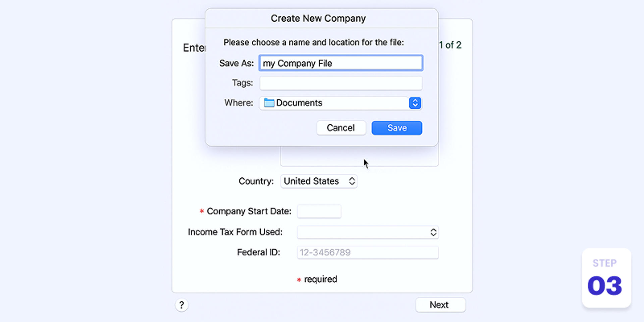Click the help question mark icon
Image resolution: width=644 pixels, height=322 pixels.
[181, 305]
